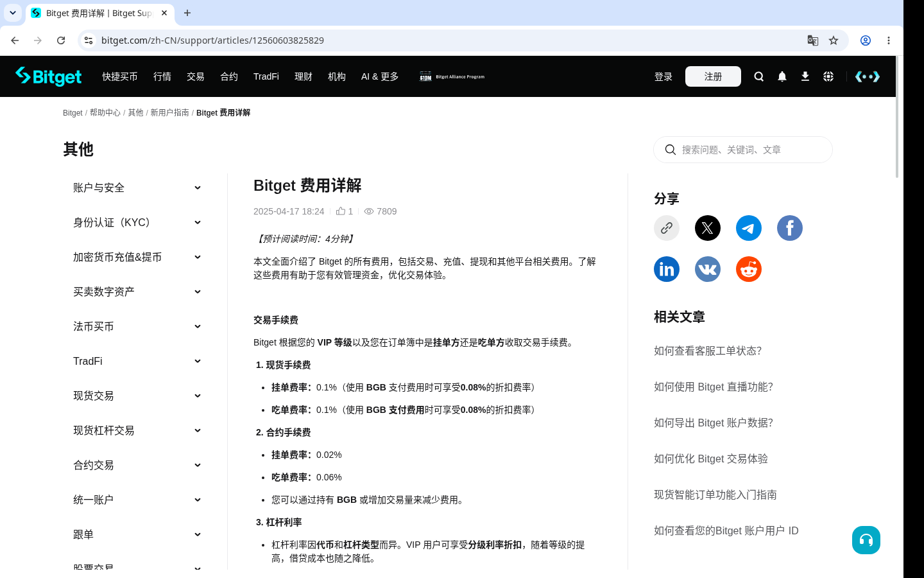Share the article on LinkedIn
924x578 pixels.
click(x=667, y=269)
